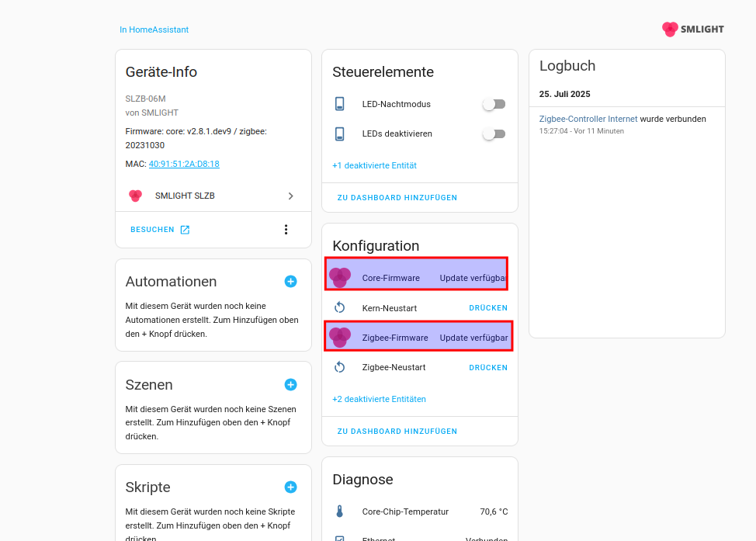
Task: Show +1 deaktivierte Entität in Steuerelemente
Action: click(374, 165)
